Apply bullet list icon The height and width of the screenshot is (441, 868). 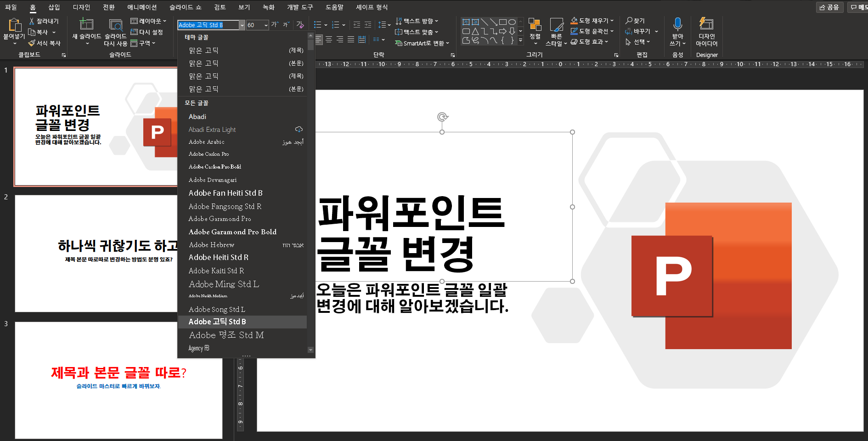317,25
